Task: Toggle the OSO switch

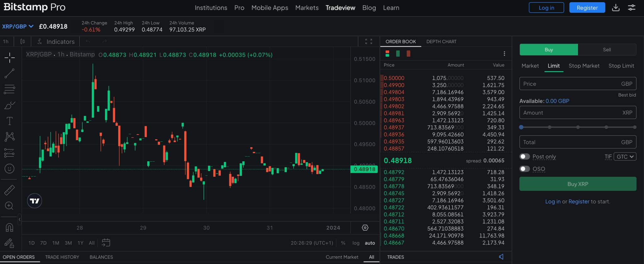Action: 525,169
